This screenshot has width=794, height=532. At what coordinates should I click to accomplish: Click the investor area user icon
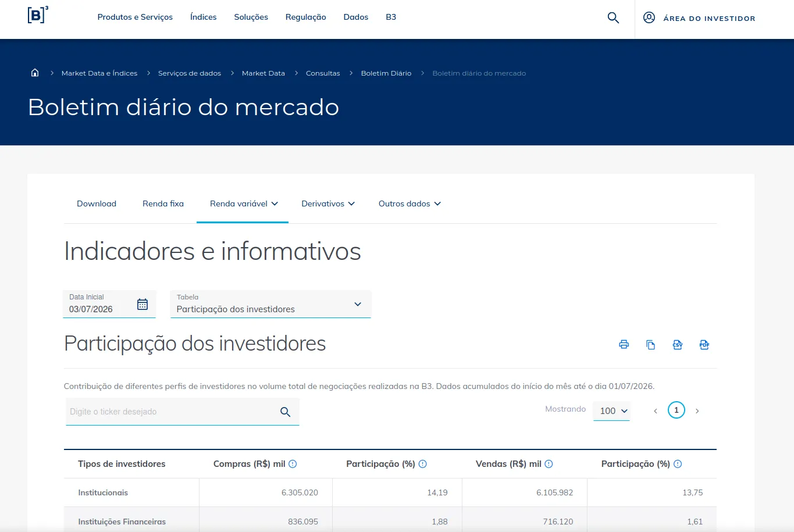pyautogui.click(x=649, y=17)
